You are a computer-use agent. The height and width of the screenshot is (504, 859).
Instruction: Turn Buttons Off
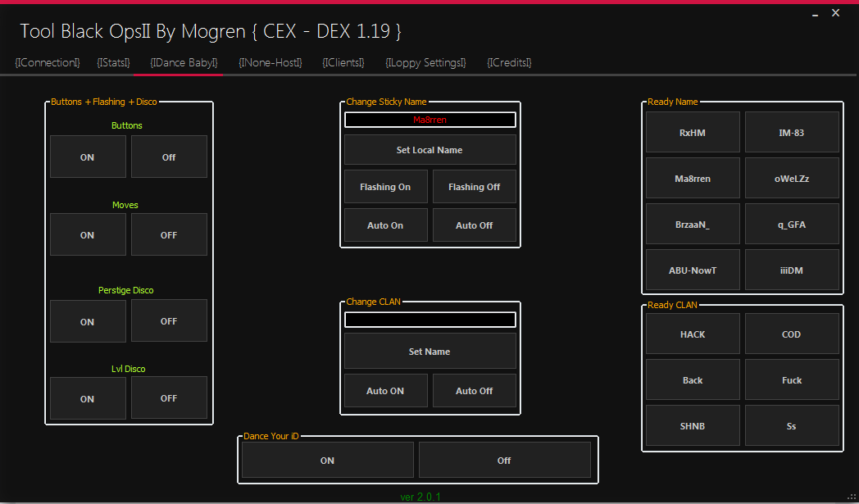[x=169, y=157]
